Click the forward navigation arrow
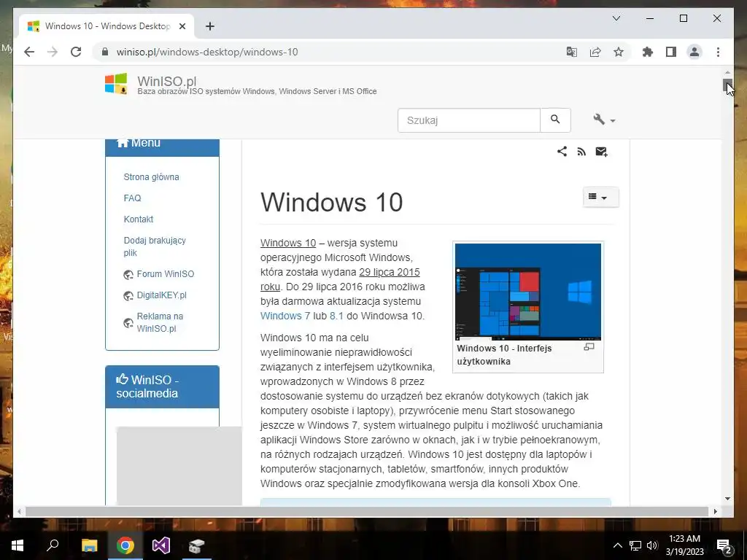The height and width of the screenshot is (560, 747). pos(53,52)
